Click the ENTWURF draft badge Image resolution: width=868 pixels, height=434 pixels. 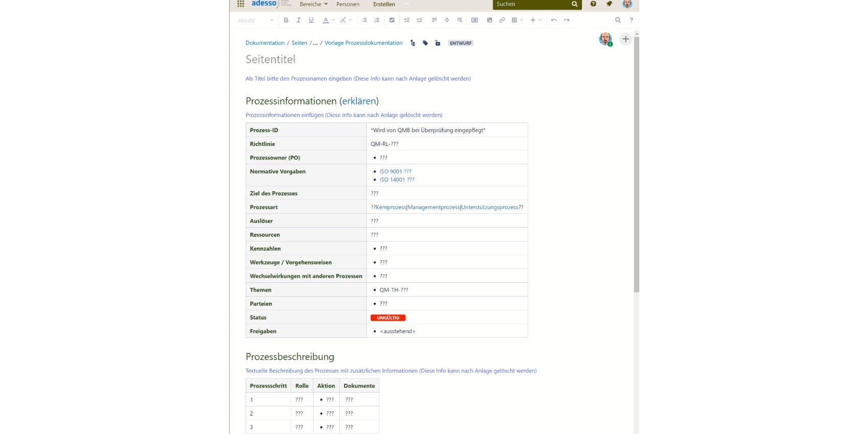[x=461, y=43]
